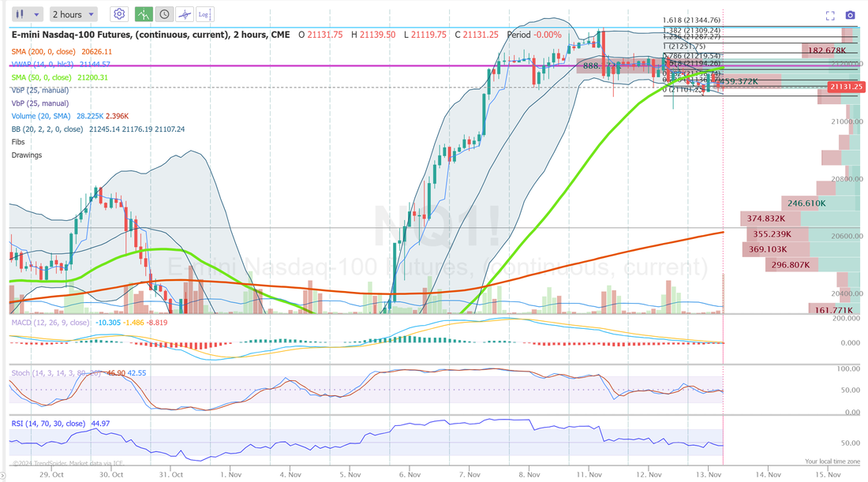868x482 pixels.
Task: Click the 6. Nov date label
Action: (410, 474)
